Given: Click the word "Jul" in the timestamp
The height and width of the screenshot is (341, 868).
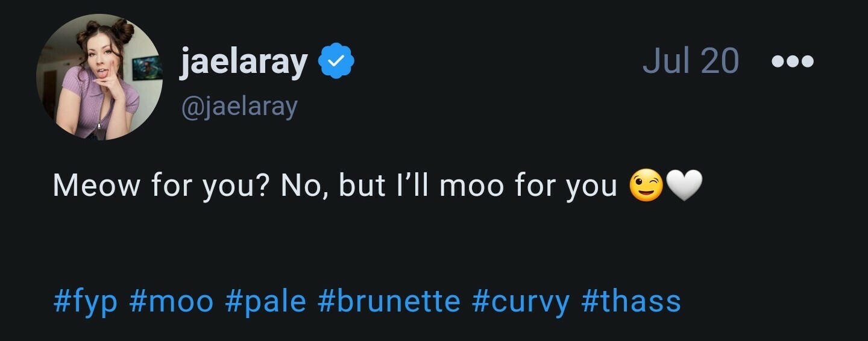Looking at the screenshot, I should [665, 61].
